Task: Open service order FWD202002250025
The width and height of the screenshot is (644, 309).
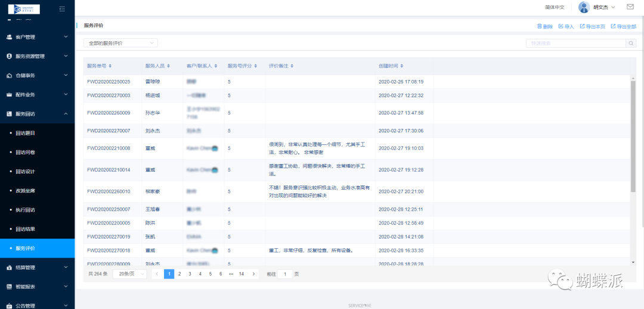Action: [109, 82]
